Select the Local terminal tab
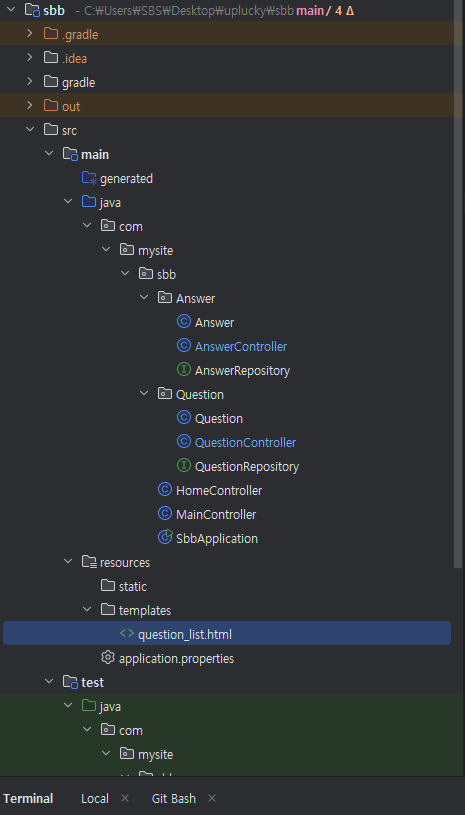465x815 pixels. tap(95, 798)
